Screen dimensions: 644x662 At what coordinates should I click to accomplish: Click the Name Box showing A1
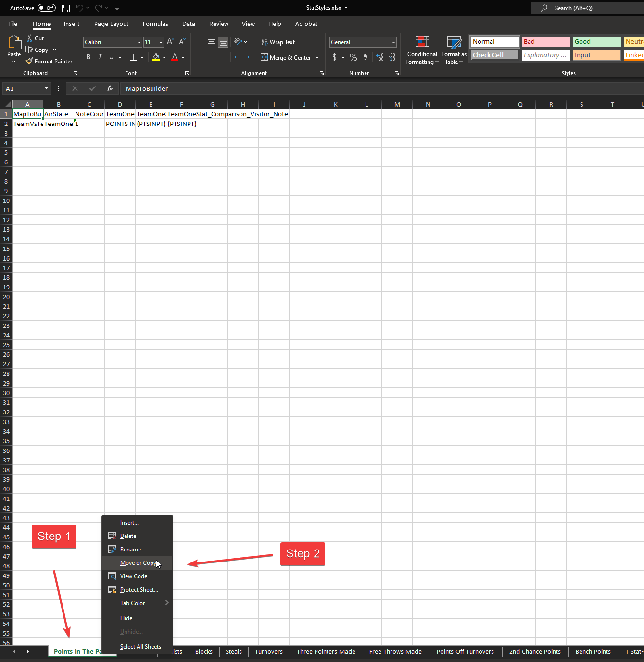23,88
